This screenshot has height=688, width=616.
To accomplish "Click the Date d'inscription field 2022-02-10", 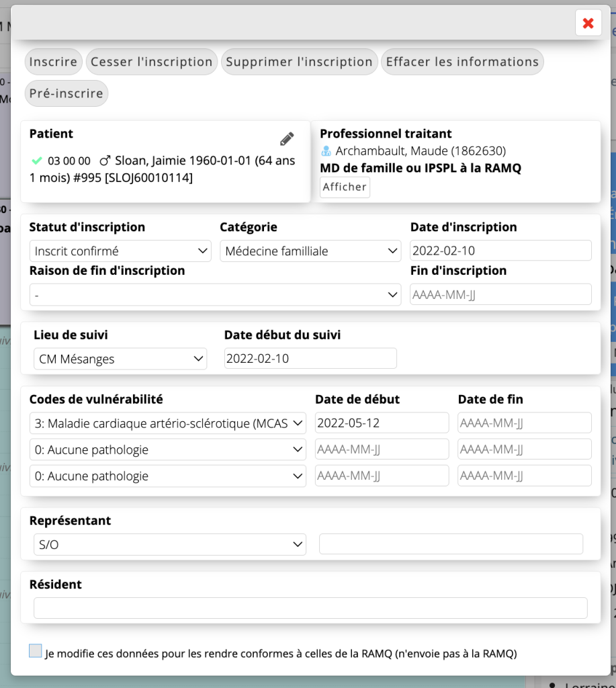I will [x=500, y=251].
